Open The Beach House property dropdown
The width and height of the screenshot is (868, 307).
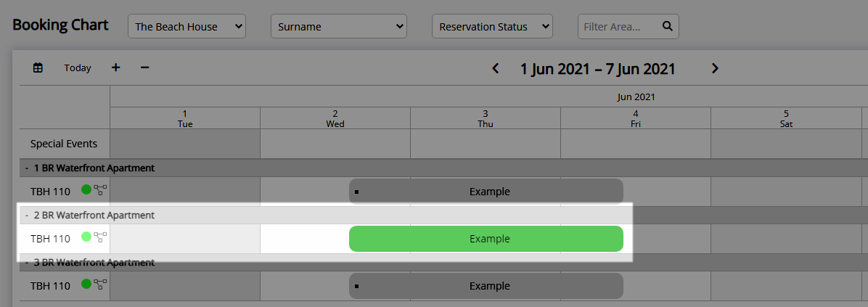tap(187, 27)
